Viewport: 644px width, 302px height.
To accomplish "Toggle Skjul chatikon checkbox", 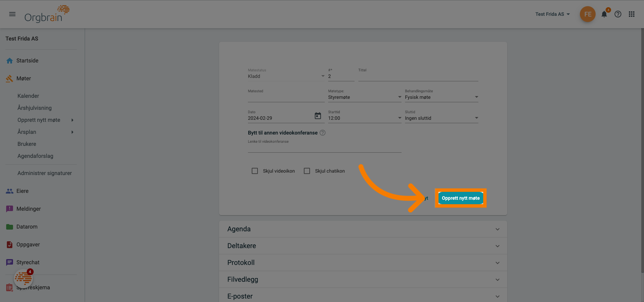I will click(307, 171).
